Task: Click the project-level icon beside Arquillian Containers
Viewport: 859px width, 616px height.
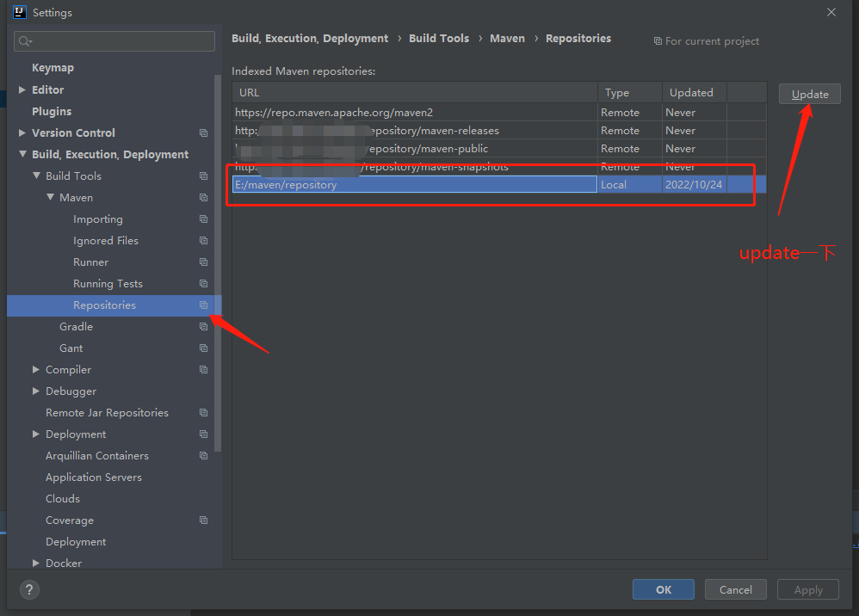Action: (203, 456)
